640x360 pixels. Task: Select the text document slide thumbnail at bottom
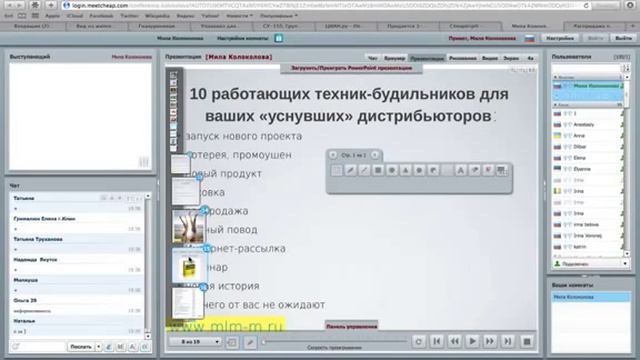click(188, 303)
